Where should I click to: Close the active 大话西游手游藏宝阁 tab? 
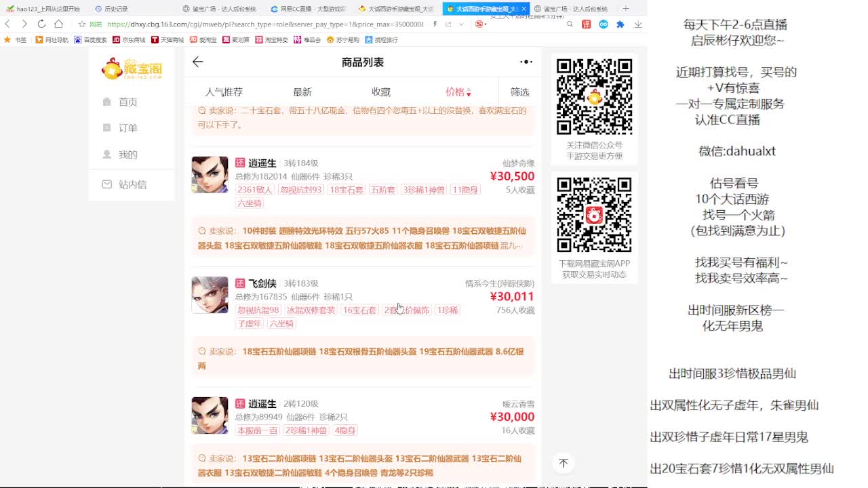524,9
